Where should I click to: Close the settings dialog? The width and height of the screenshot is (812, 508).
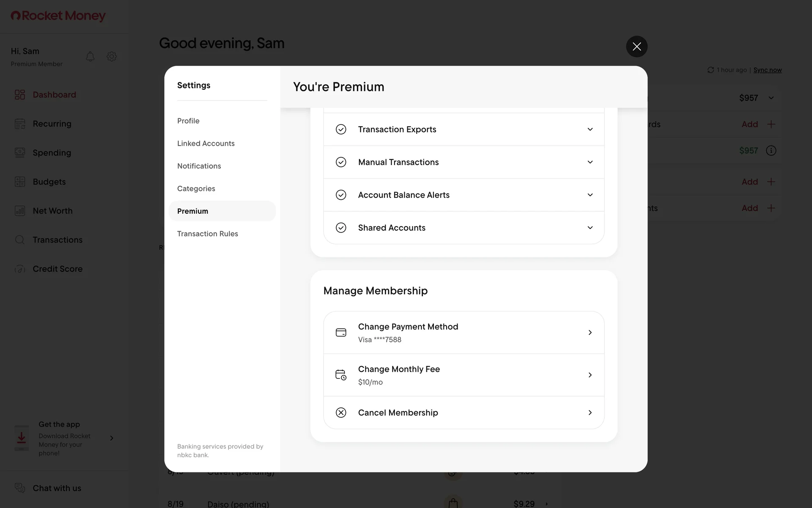636,47
